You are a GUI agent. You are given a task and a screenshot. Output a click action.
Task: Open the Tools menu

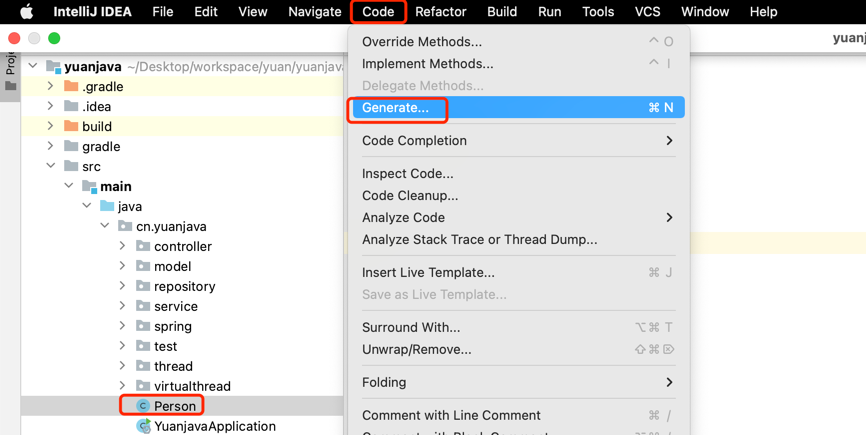click(x=598, y=12)
